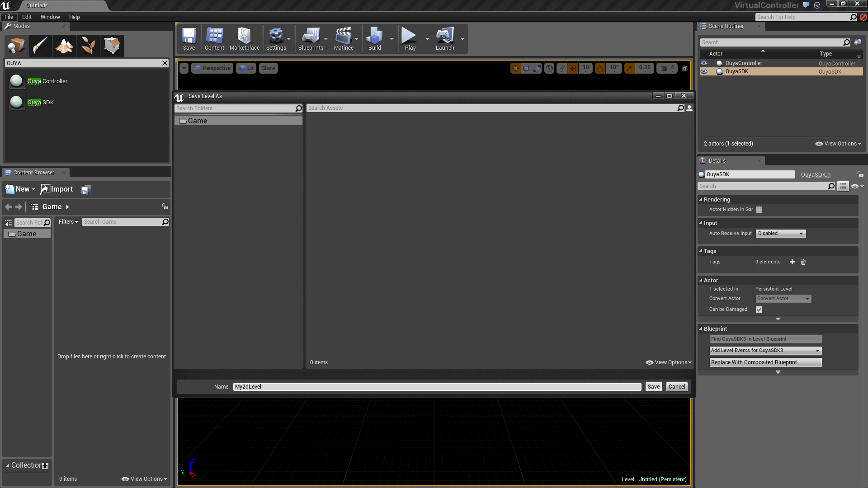Screen dimensions: 868x488
Task: Click the level Name input field
Action: click(437, 387)
